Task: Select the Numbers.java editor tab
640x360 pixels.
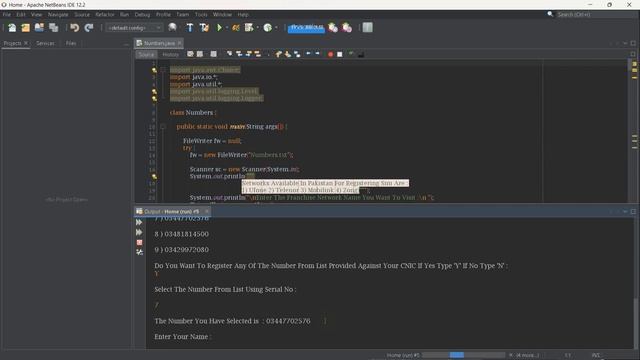Action: point(159,43)
